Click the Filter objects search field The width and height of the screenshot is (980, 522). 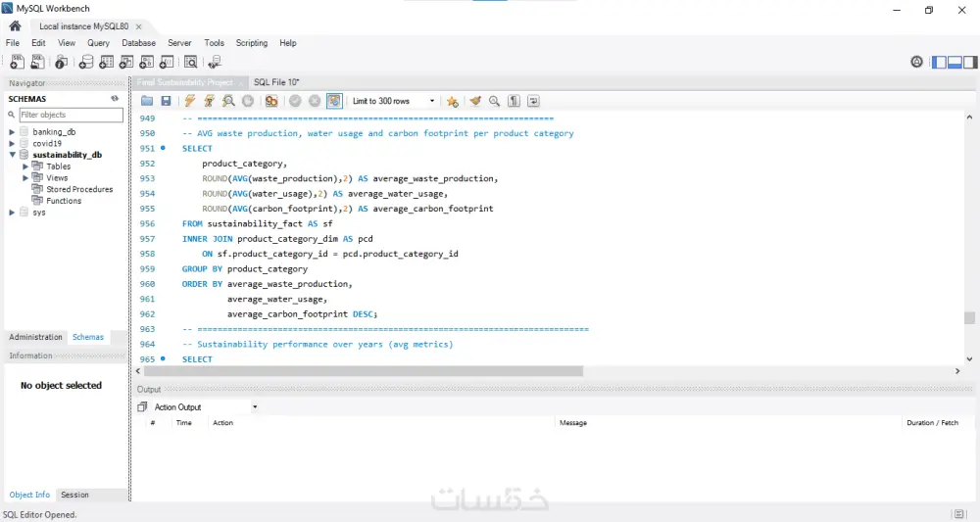point(71,115)
